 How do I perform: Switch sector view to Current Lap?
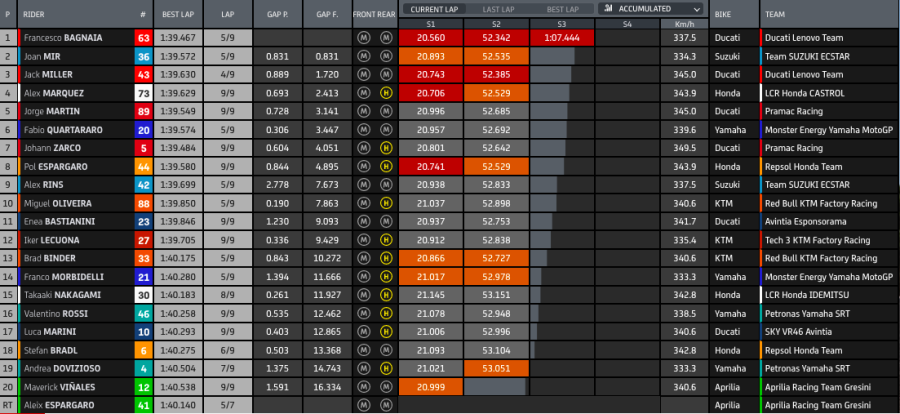tap(431, 9)
